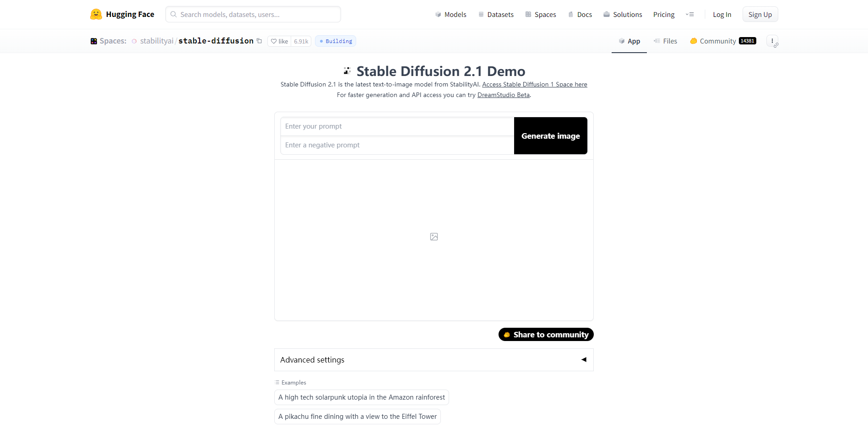Select the App tab
This screenshot has width=868, height=428.
point(629,41)
